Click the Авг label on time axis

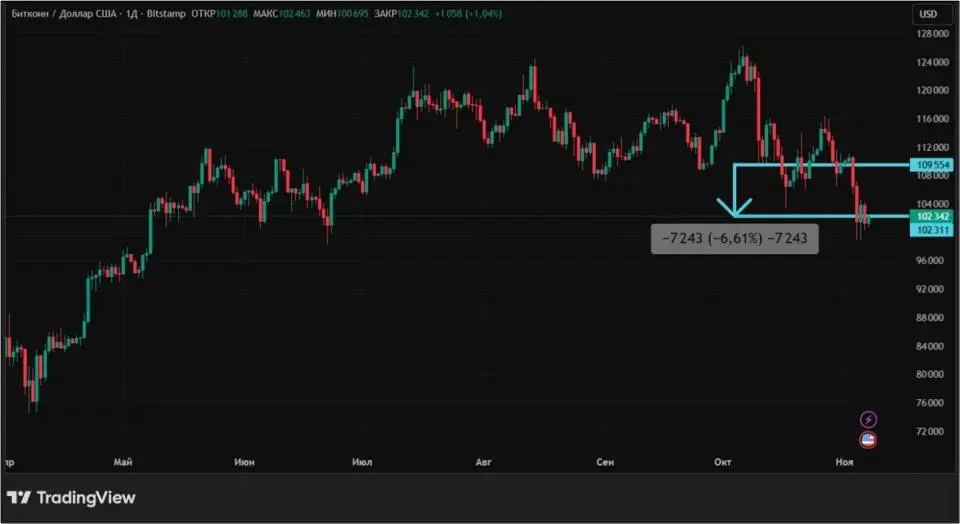click(x=484, y=461)
